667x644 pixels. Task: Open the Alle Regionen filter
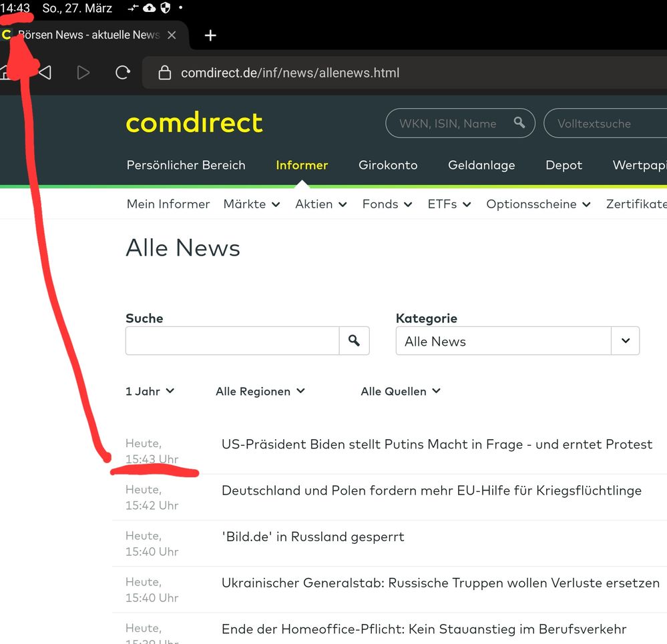pyautogui.click(x=260, y=391)
